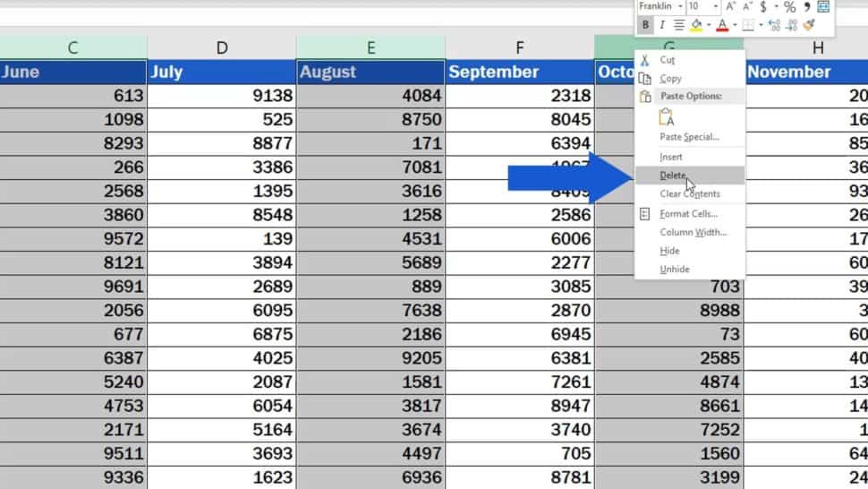Select column D header
Viewport: 868px width, 489px height.
222,47
